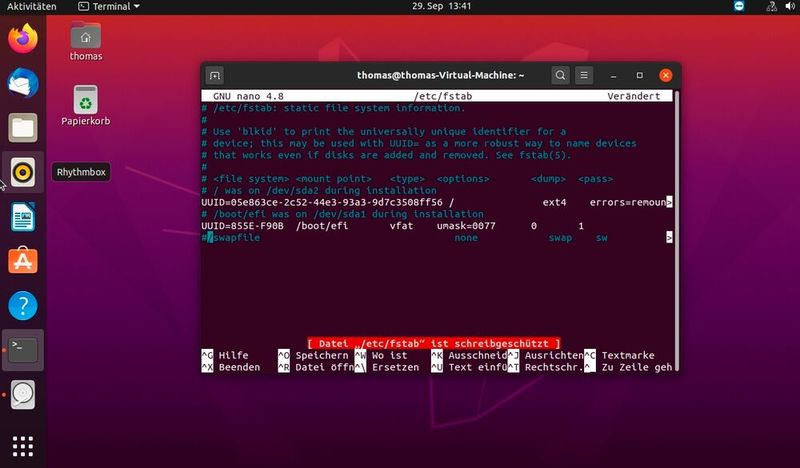This screenshot has width=800, height=468.
Task: Maximize the terminal window
Action: pos(639,76)
